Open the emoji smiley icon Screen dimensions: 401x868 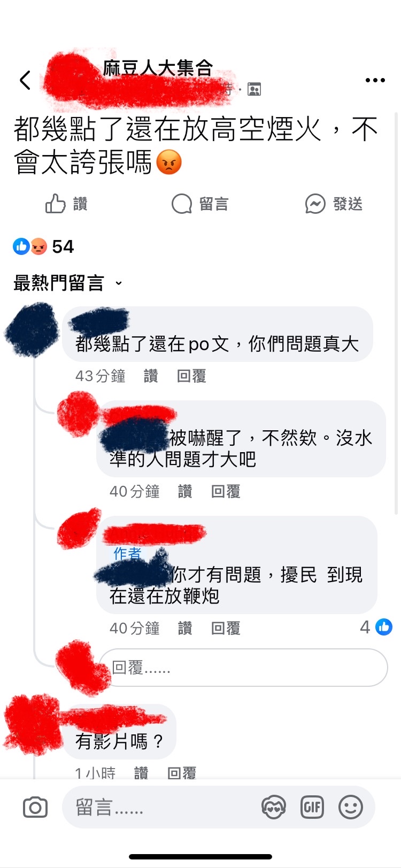pyautogui.click(x=351, y=807)
